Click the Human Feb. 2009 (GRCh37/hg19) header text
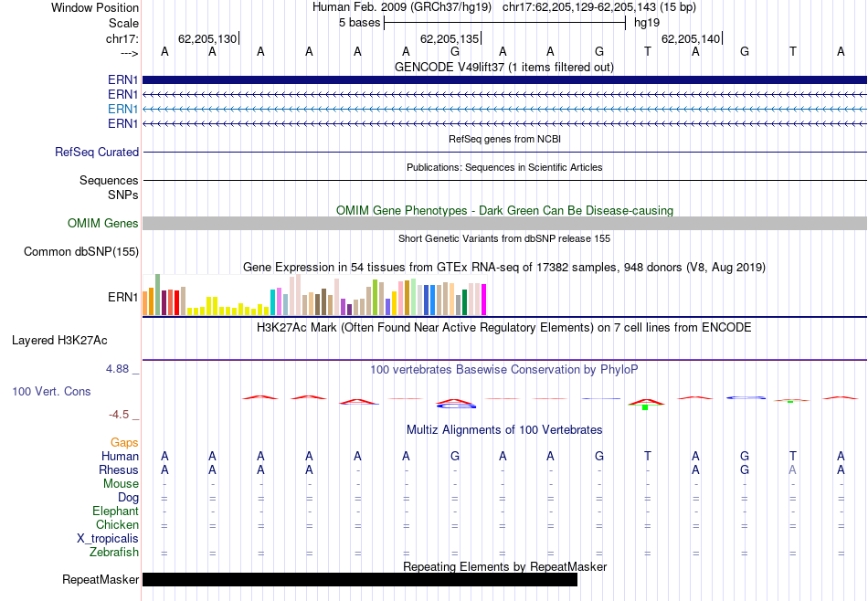The image size is (868, 601). pos(402,7)
